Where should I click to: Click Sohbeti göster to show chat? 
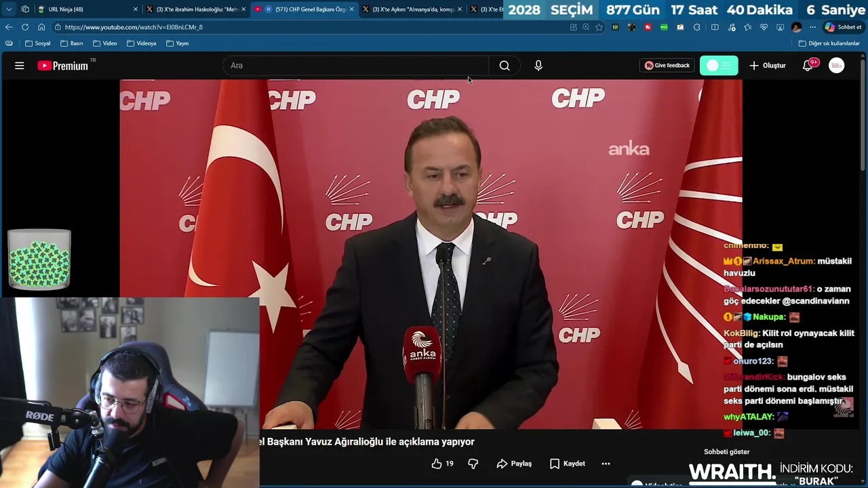point(726,452)
